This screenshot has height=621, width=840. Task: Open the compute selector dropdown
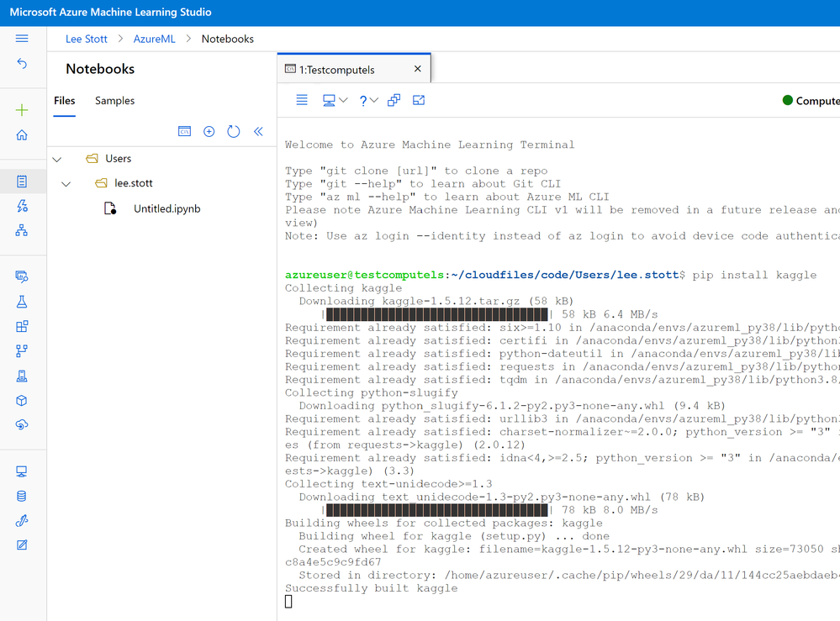point(335,100)
